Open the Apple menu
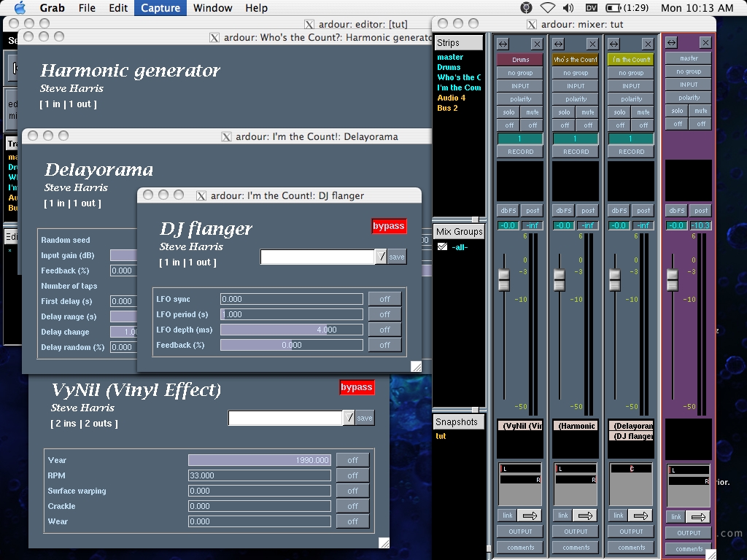 [x=20, y=8]
